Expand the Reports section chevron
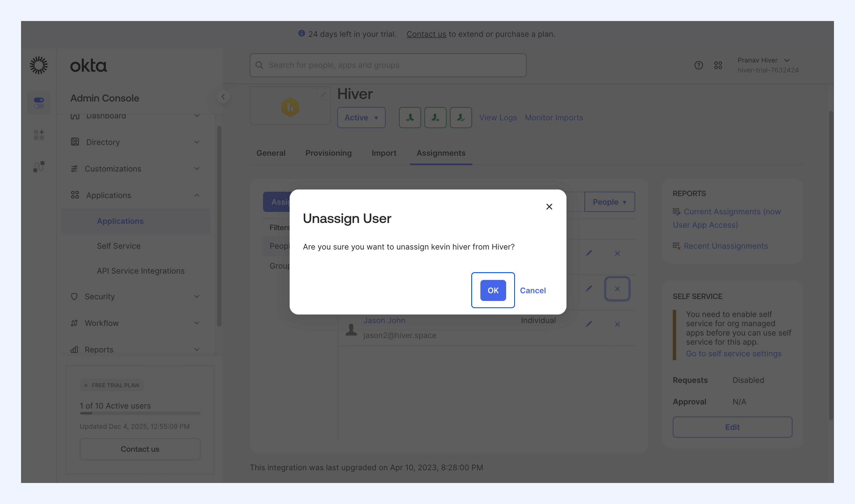855x504 pixels. pos(197,349)
